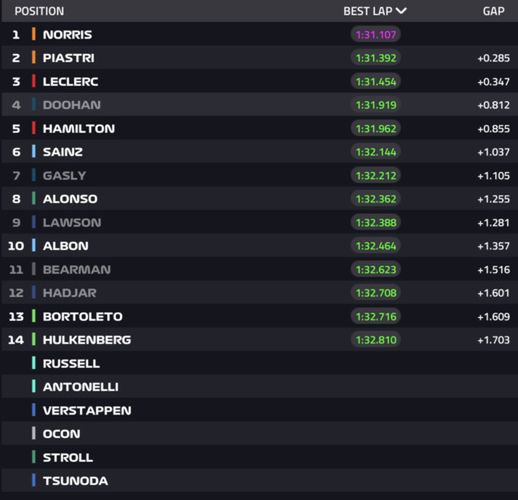The width and height of the screenshot is (518, 500).
Task: Click the position number 10 for Albon
Action: point(16,246)
